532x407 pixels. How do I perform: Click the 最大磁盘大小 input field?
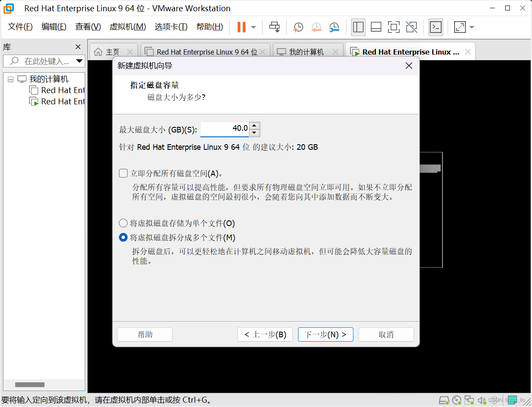225,129
